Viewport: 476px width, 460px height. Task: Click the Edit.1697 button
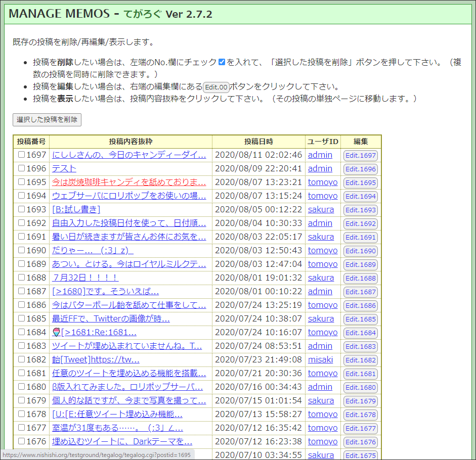(x=361, y=155)
